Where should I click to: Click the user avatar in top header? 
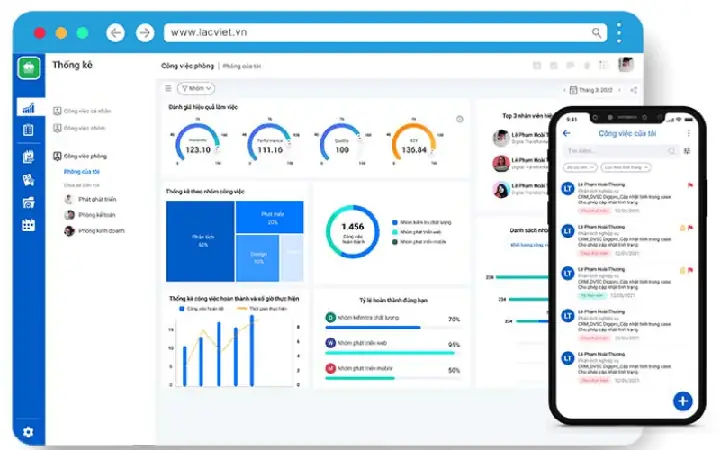[625, 65]
